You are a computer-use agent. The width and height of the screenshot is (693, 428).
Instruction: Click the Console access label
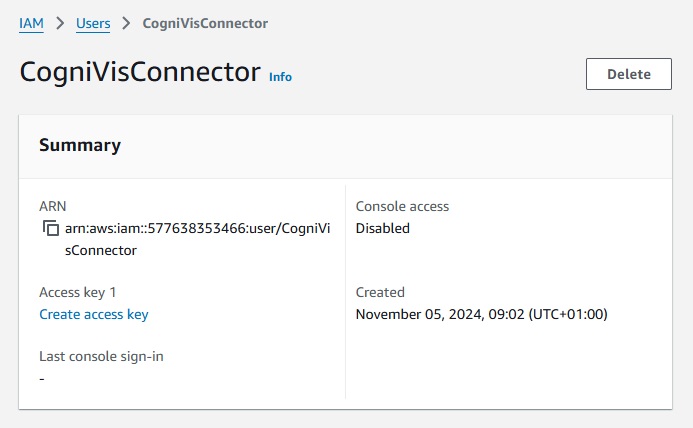click(x=402, y=206)
